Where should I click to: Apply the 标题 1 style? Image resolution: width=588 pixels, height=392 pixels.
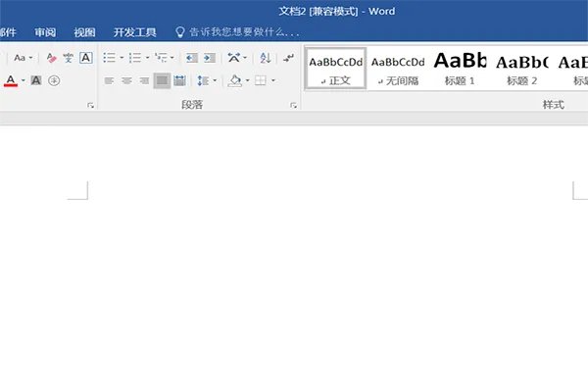[x=459, y=69]
